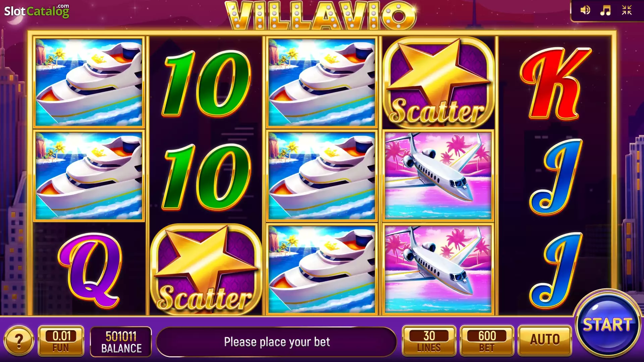Select the Scatter star symbol on reel two

(206, 269)
